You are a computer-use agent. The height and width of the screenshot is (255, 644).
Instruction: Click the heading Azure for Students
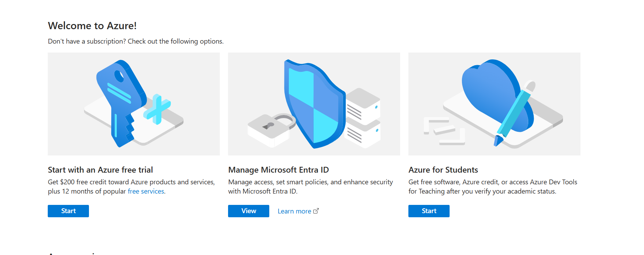pyautogui.click(x=443, y=170)
